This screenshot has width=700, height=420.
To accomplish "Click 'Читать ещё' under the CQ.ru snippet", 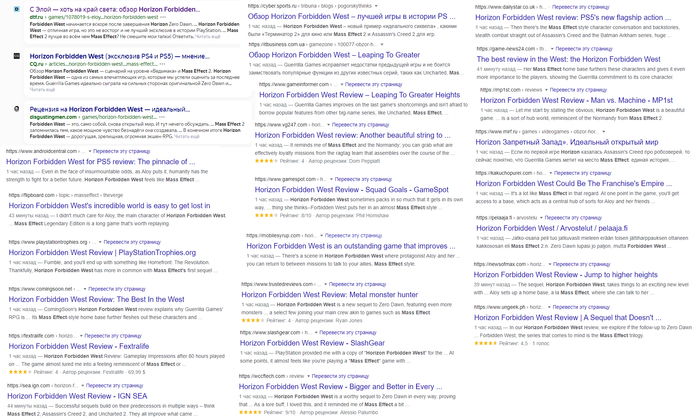I will coord(42,90).
